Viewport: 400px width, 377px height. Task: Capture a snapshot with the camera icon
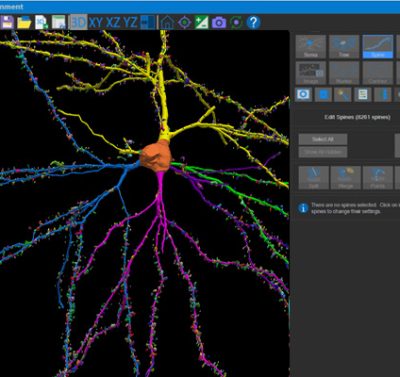[x=219, y=23]
